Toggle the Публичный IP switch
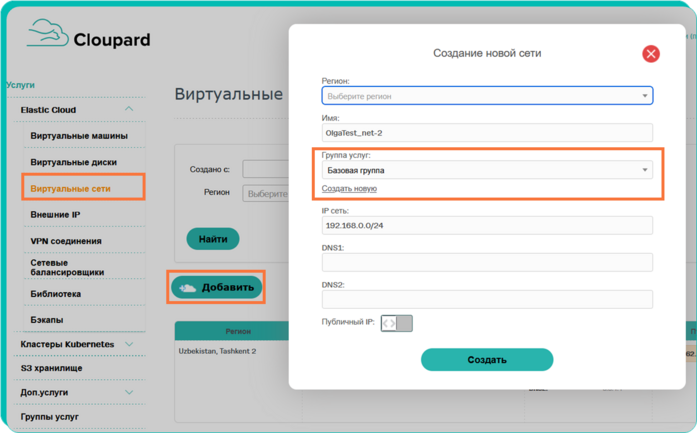697x433 pixels. point(396,323)
